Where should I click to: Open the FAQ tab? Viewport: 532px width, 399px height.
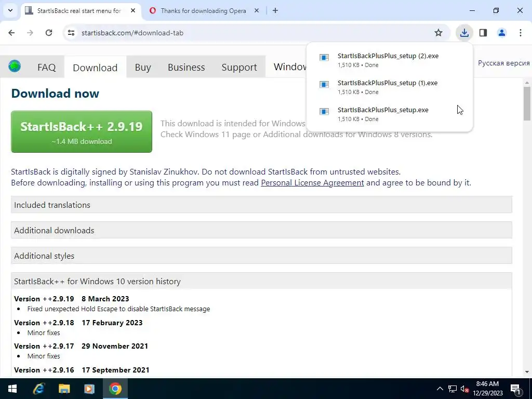46,67
